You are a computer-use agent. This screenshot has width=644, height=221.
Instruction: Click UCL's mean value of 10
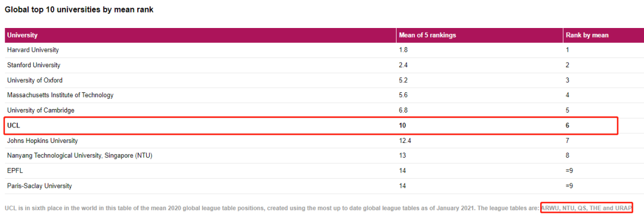(402, 126)
